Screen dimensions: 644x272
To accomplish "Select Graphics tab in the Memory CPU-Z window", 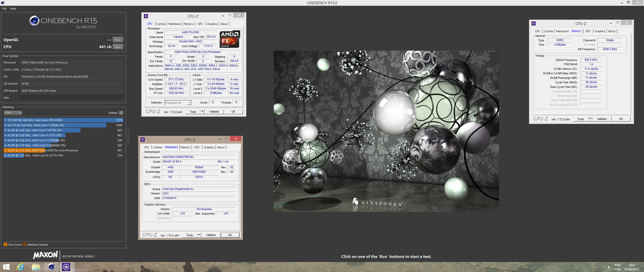I will tap(600, 31).
